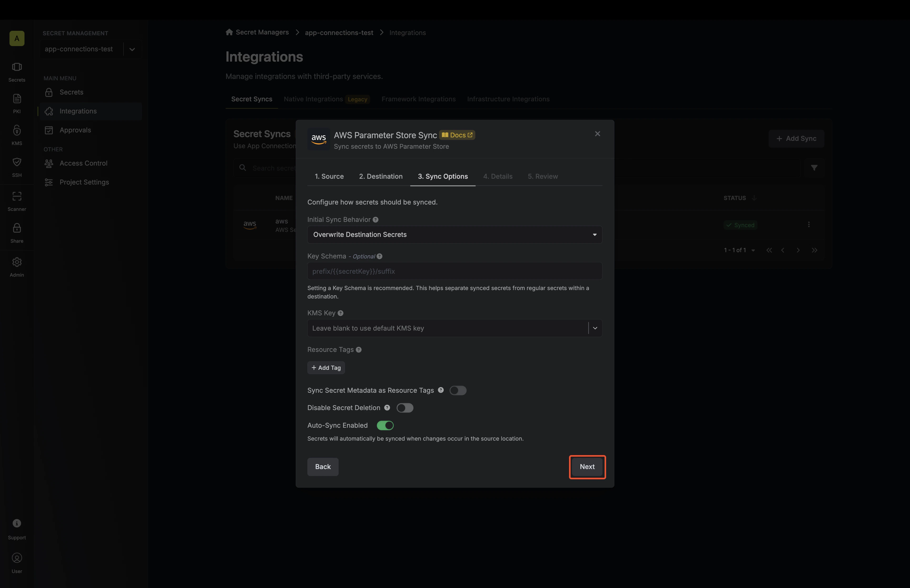Click help icon next to Key Schema

(x=379, y=256)
